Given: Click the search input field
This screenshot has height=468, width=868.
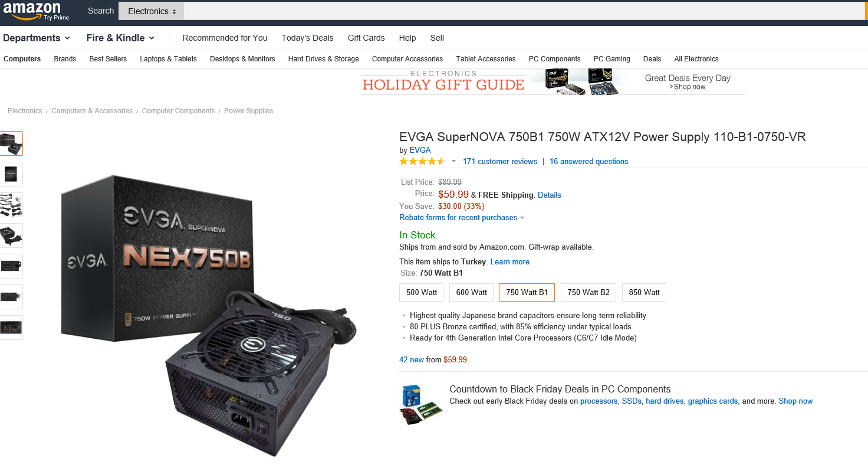Looking at the screenshot, I should point(525,11).
